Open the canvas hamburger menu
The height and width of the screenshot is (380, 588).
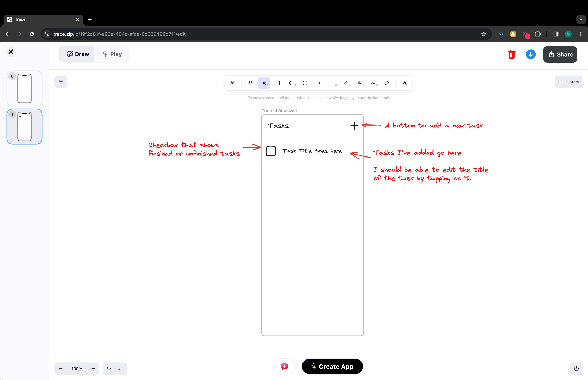[60, 81]
